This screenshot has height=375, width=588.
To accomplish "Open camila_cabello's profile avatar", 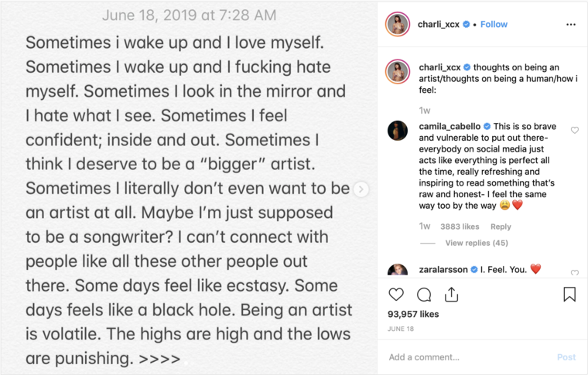I will 398,131.
